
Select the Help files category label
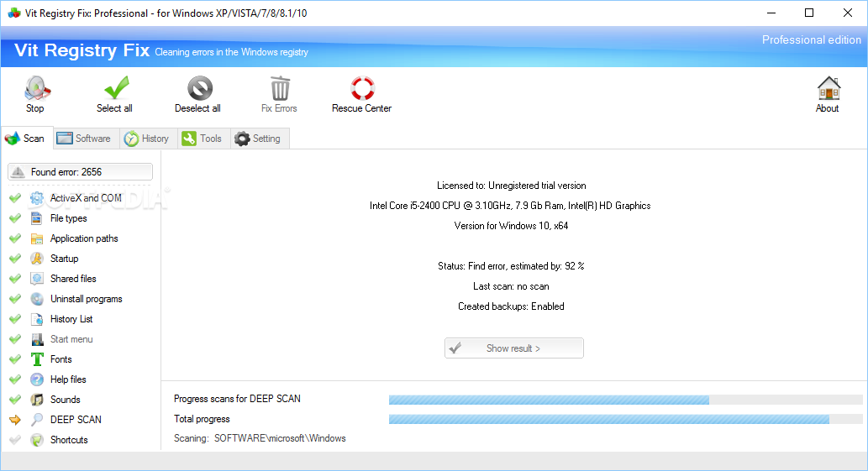point(68,379)
